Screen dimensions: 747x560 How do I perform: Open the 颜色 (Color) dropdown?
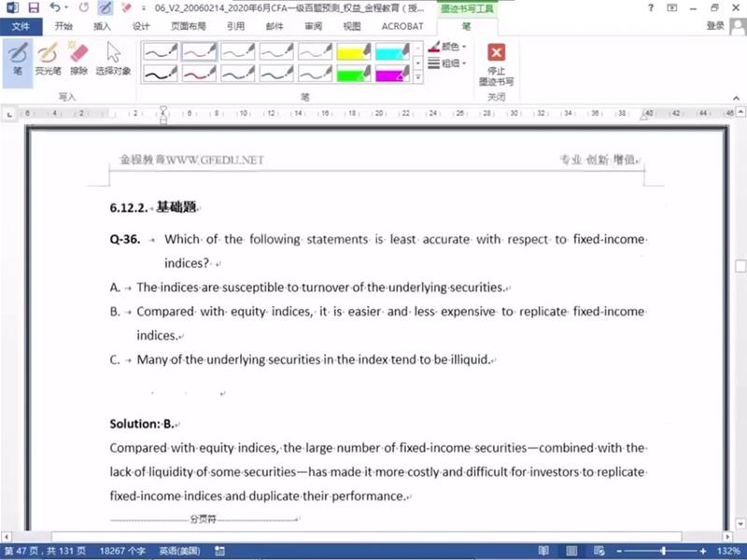click(x=447, y=47)
